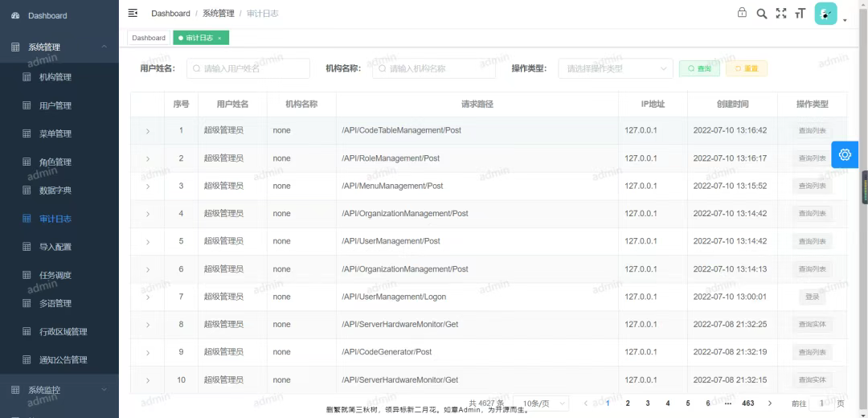Open the avatar dropdown caret
The width and height of the screenshot is (868, 418).
point(845,20)
